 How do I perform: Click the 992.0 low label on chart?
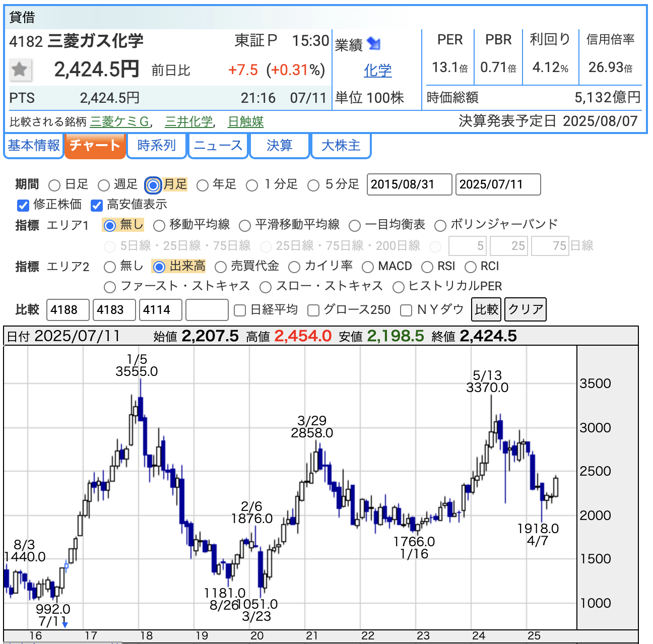[53, 609]
